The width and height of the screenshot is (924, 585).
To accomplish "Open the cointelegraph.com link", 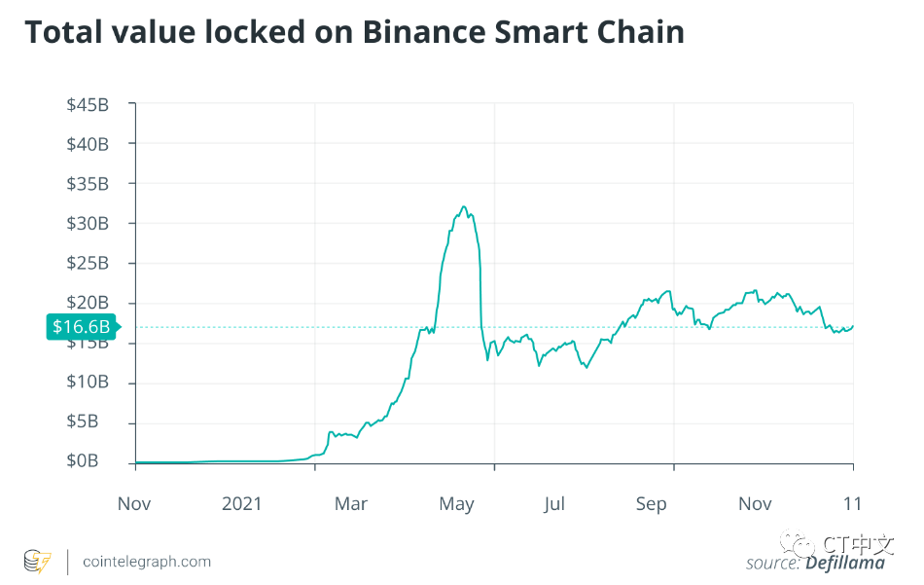I will [147, 562].
